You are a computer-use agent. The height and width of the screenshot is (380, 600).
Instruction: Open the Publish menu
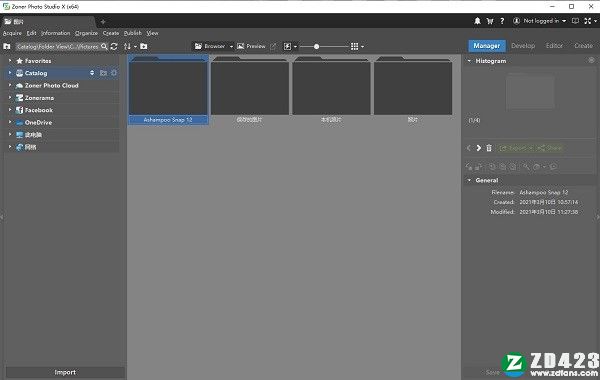pyautogui.click(x=132, y=33)
